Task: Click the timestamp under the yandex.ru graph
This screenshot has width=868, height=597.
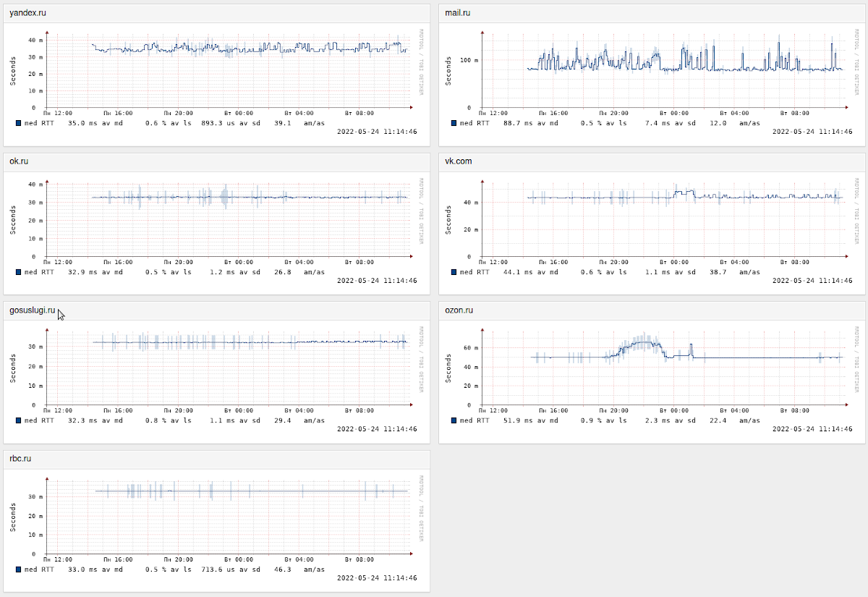Action: 377,132
